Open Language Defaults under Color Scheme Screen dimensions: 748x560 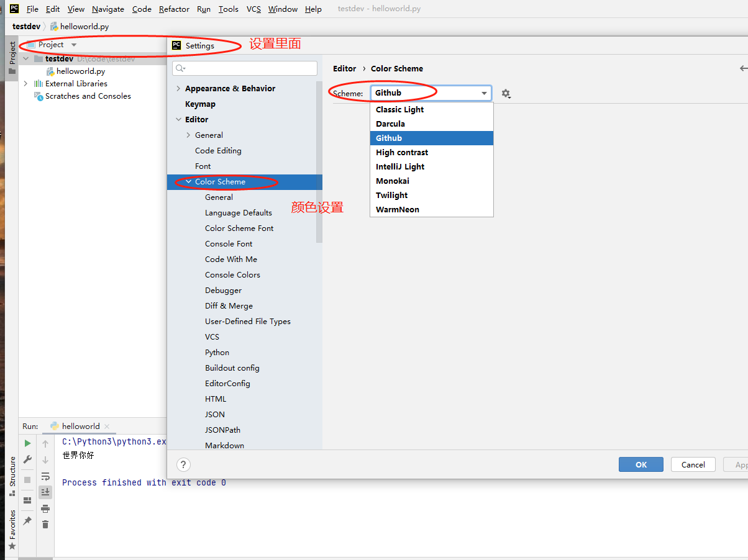pos(239,212)
